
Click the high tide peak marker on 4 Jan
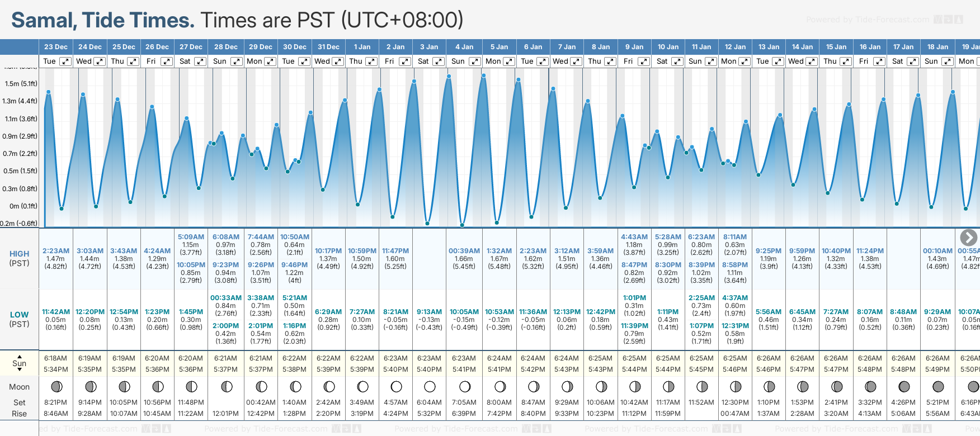pyautogui.click(x=449, y=77)
